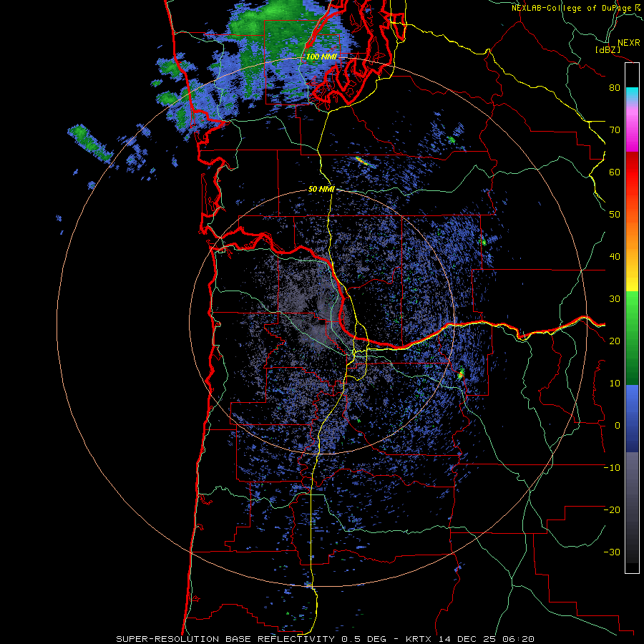Click the 50 value on the dBZ scale
This screenshot has height=644, width=644.
[x=615, y=215]
